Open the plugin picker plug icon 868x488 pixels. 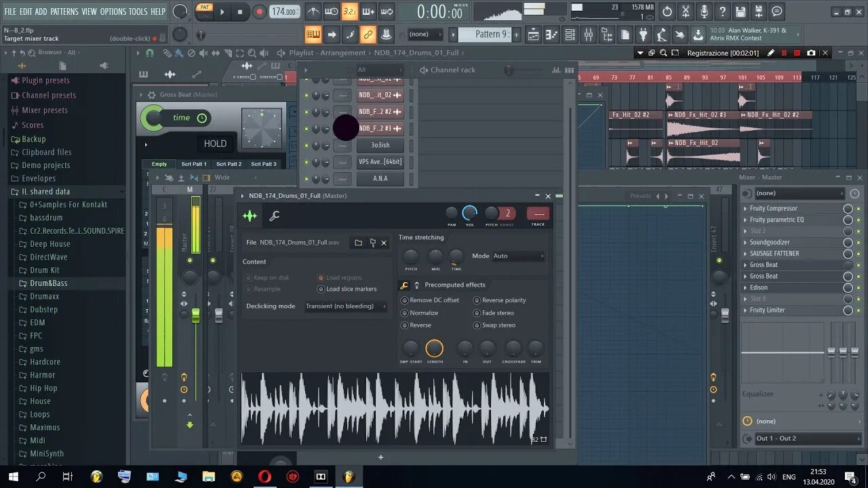[x=644, y=35]
